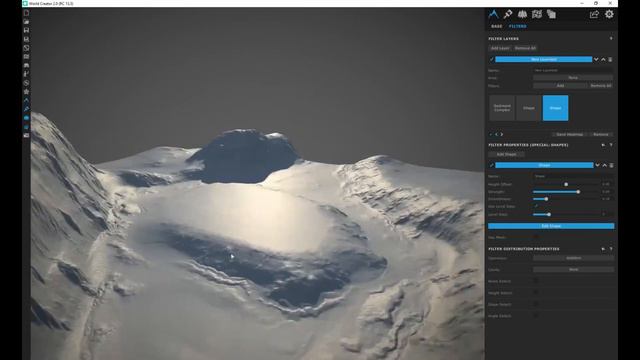Viewport: 640px width, 360px height.
Task: Enable the Slope Select checkbox
Action: pos(536,304)
